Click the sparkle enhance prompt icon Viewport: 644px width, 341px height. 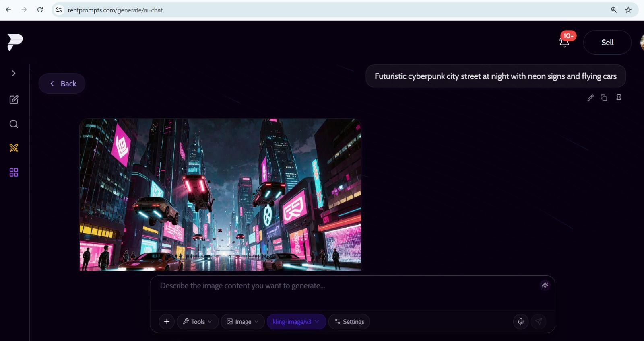pos(545,285)
